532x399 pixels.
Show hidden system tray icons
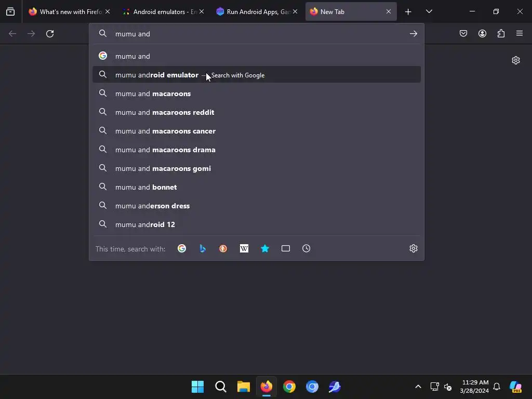(418, 387)
